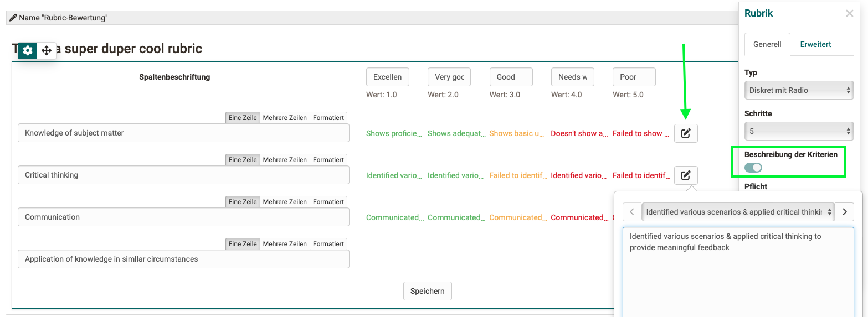
Task: Edit descriptions for Critical thinking row
Action: (x=686, y=175)
